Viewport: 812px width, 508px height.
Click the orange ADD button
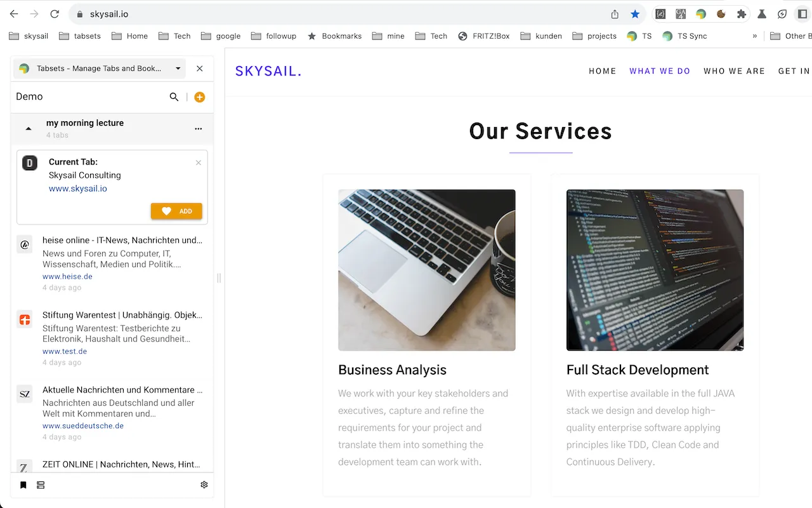click(x=176, y=211)
